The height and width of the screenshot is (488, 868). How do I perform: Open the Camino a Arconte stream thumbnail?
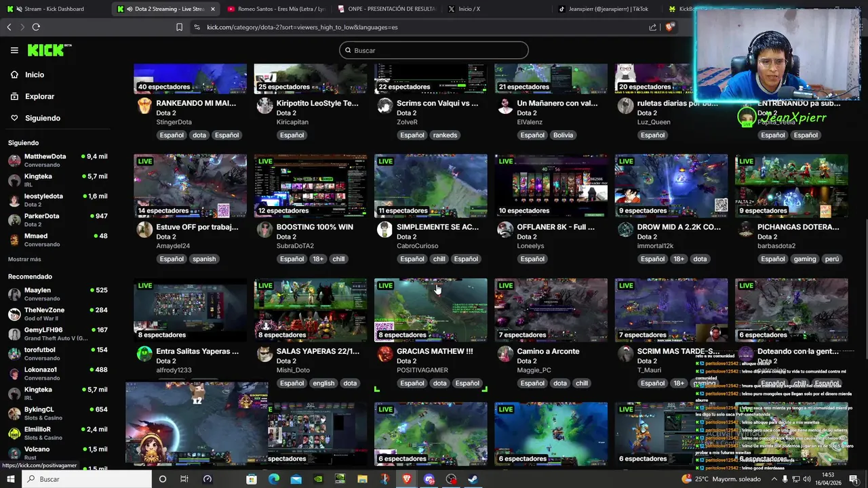551,310
